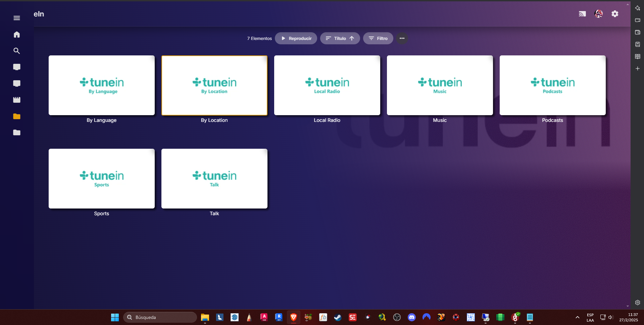The width and height of the screenshot is (644, 325).
Task: Open Steam from the taskbar
Action: point(338,317)
